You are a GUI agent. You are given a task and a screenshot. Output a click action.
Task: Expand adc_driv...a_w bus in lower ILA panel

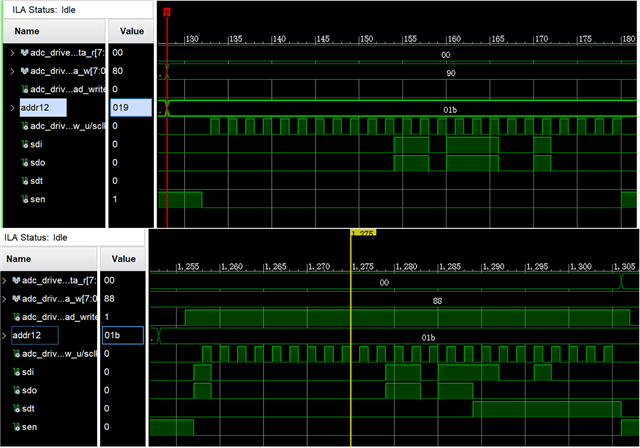[x=4, y=299]
